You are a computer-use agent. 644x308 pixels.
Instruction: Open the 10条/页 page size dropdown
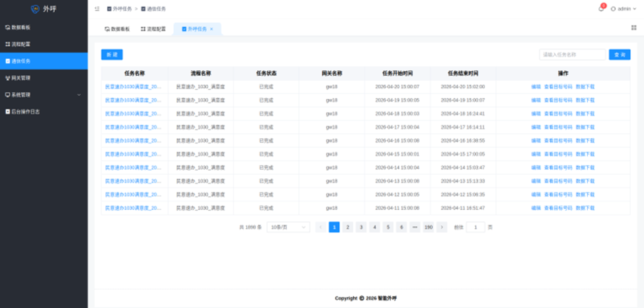[288, 227]
